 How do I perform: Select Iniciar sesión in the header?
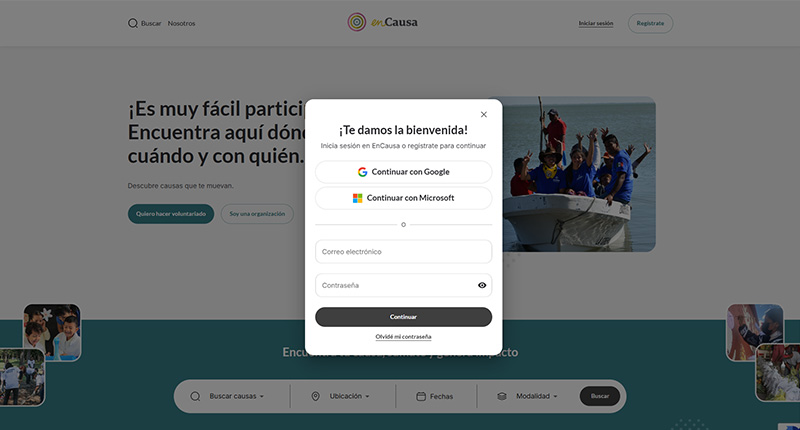point(595,23)
